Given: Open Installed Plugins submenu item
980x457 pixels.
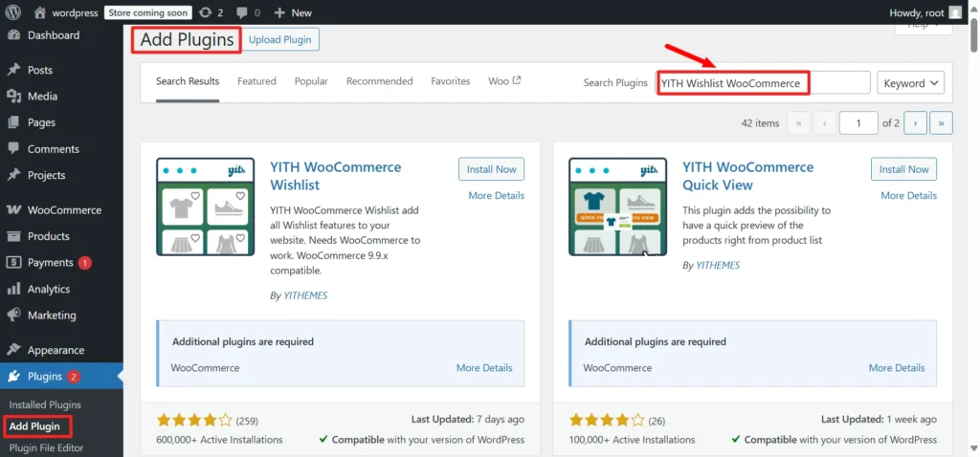Looking at the screenshot, I should click(45, 404).
